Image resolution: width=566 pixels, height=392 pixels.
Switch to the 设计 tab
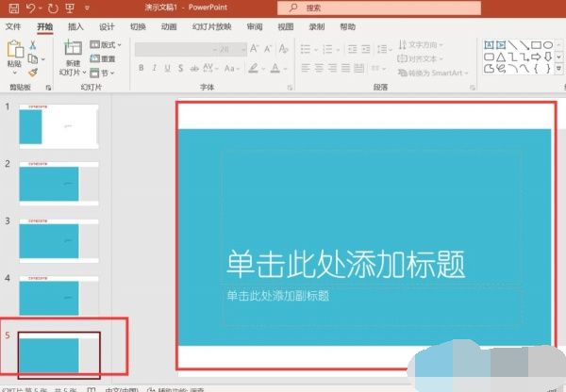[x=107, y=27]
